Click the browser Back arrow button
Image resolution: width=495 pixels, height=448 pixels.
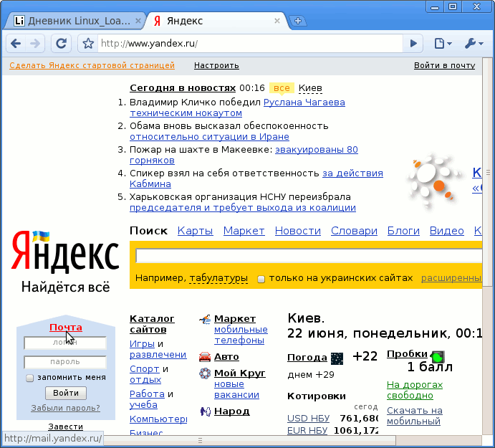[16, 43]
